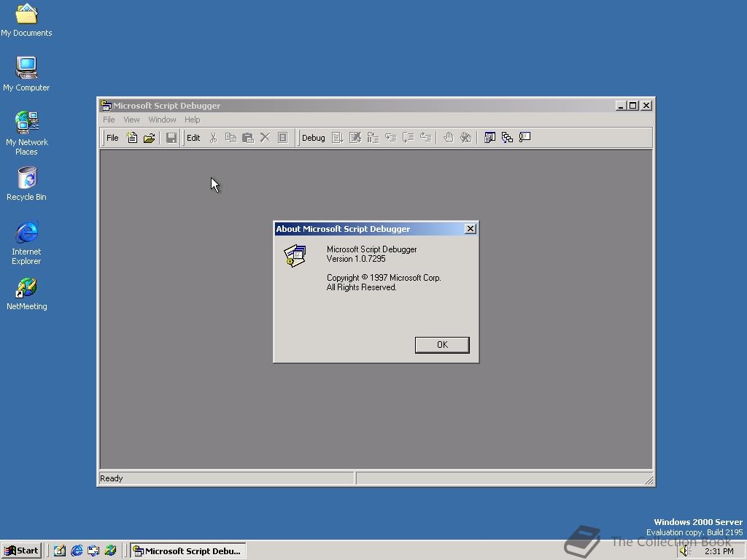Click the Toggle Breakpoint hand icon

449,138
